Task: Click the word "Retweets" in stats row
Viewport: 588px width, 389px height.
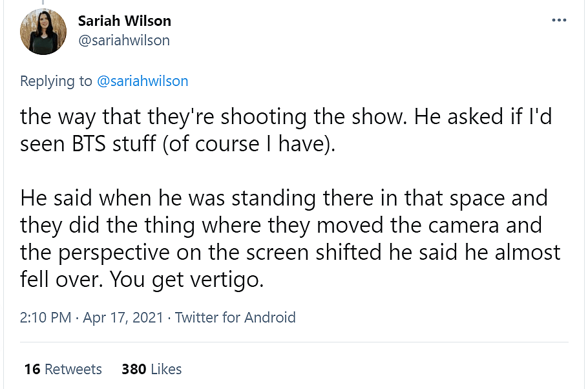Action: [73, 369]
